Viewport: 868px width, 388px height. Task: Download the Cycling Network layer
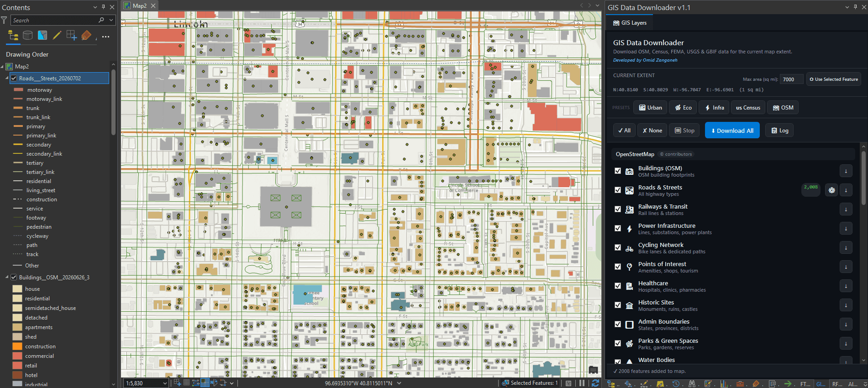click(846, 248)
